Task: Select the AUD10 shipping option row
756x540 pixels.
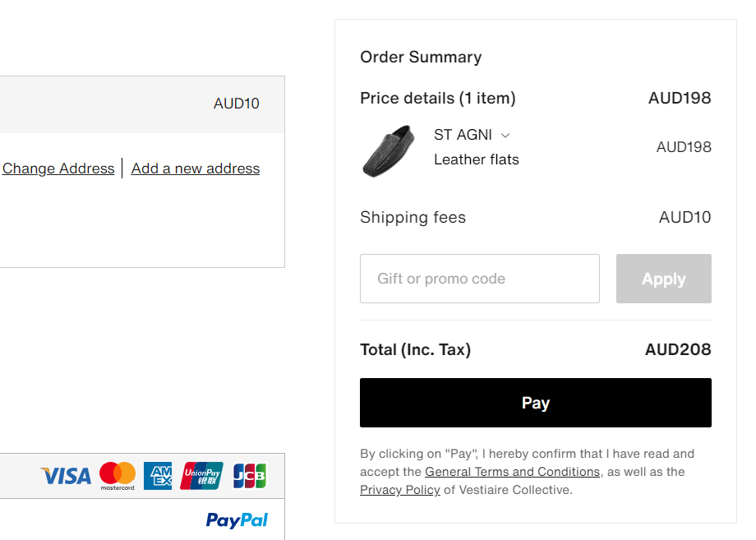Action: pyautogui.click(x=142, y=104)
